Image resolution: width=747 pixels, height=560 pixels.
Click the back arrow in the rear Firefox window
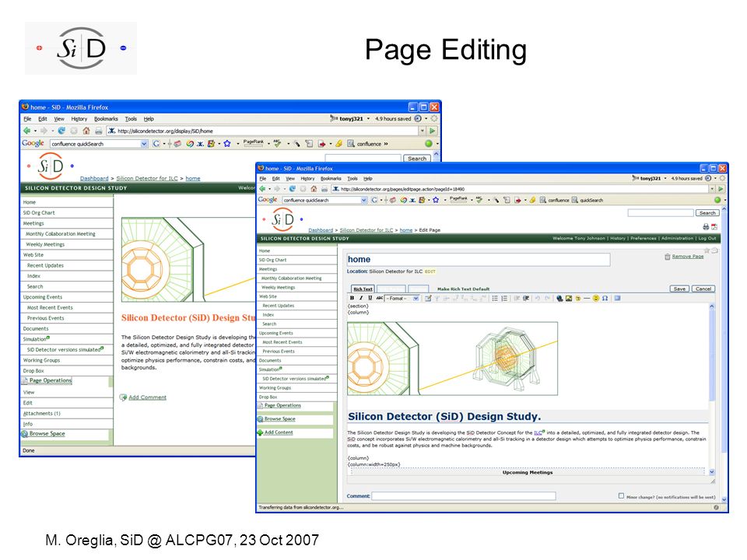click(27, 131)
